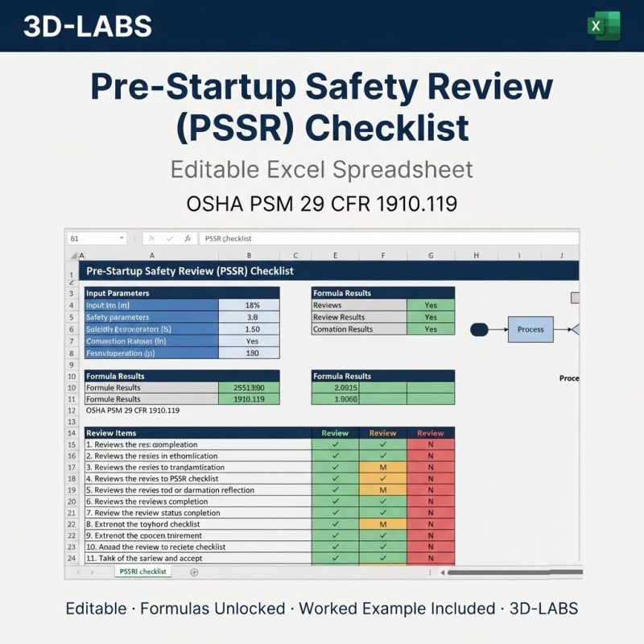The image size is (644, 644).
Task: Click the Input Parameters header cell
Action: click(182, 293)
